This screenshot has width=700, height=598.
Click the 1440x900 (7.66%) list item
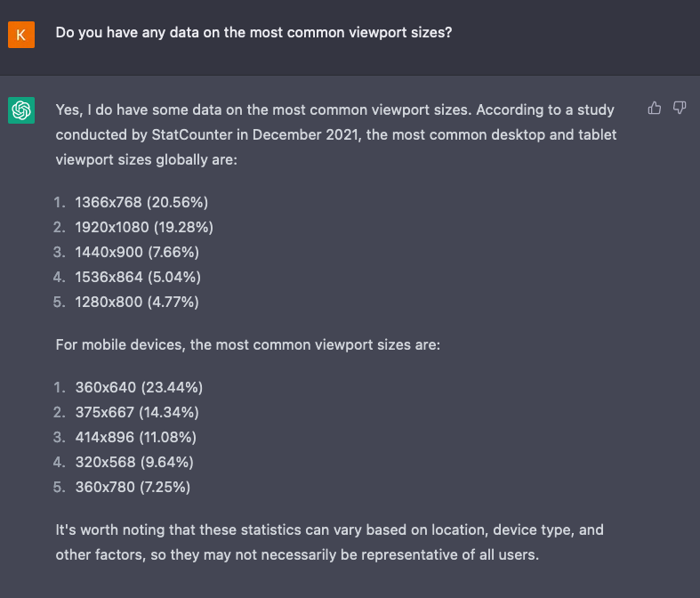point(137,252)
